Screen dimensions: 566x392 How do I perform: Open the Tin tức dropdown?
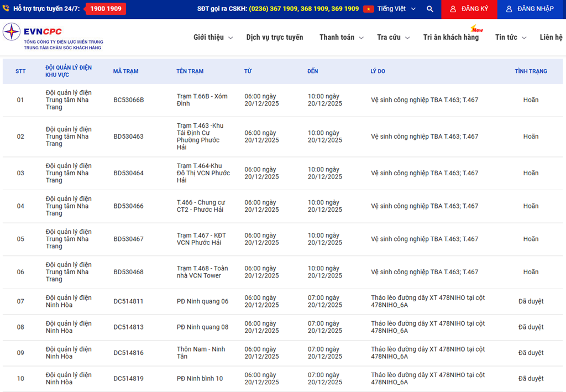point(511,37)
